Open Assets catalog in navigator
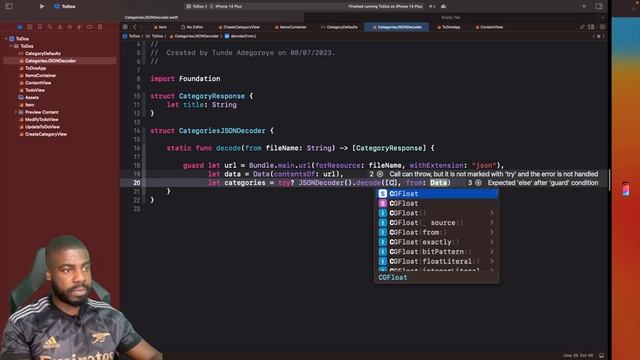The width and height of the screenshot is (640, 360). (32, 98)
